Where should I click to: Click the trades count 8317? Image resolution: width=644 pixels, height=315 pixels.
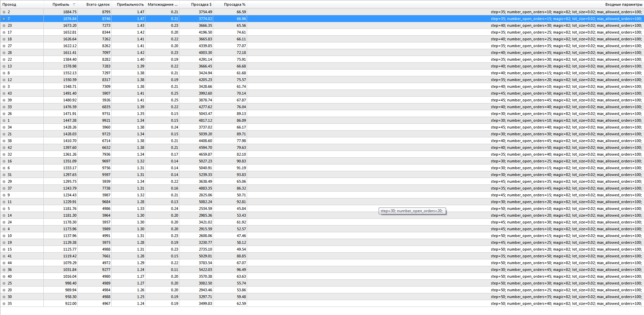click(106, 80)
